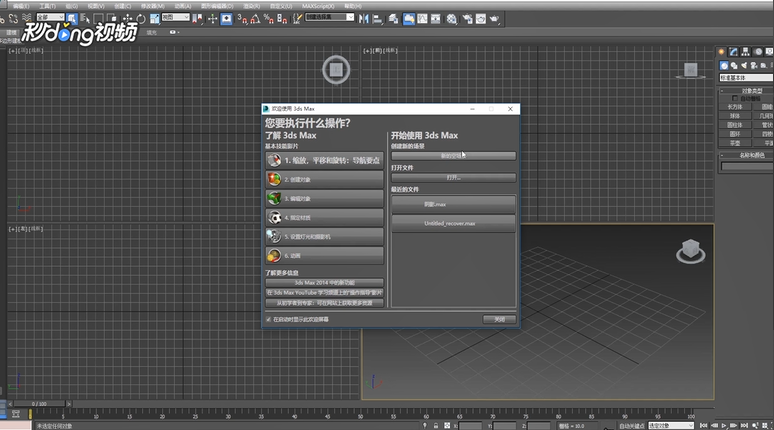Switch to the Modify panel icon
The width and height of the screenshot is (774, 430).
pos(734,52)
